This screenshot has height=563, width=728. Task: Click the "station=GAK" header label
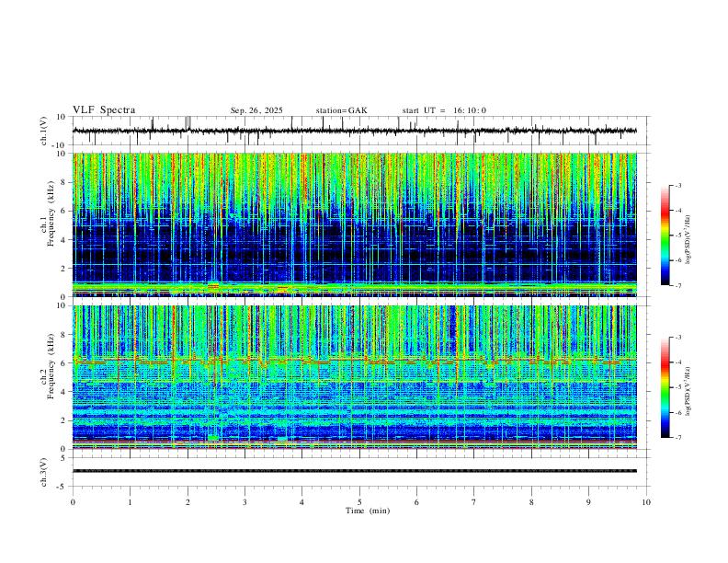coord(341,110)
